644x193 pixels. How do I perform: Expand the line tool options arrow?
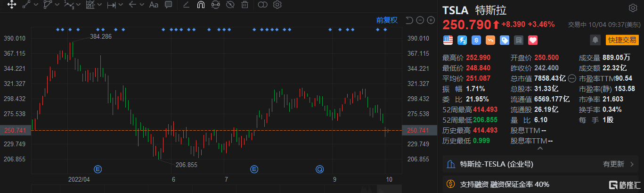[37, 5]
